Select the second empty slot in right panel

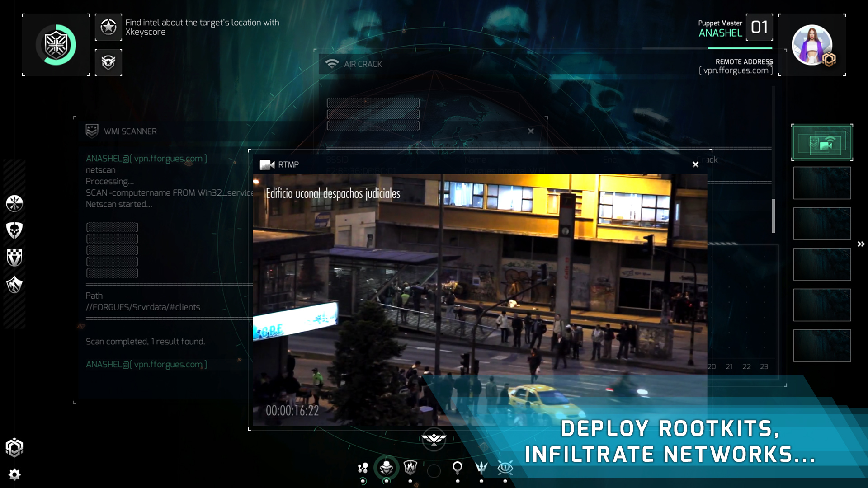coord(822,224)
